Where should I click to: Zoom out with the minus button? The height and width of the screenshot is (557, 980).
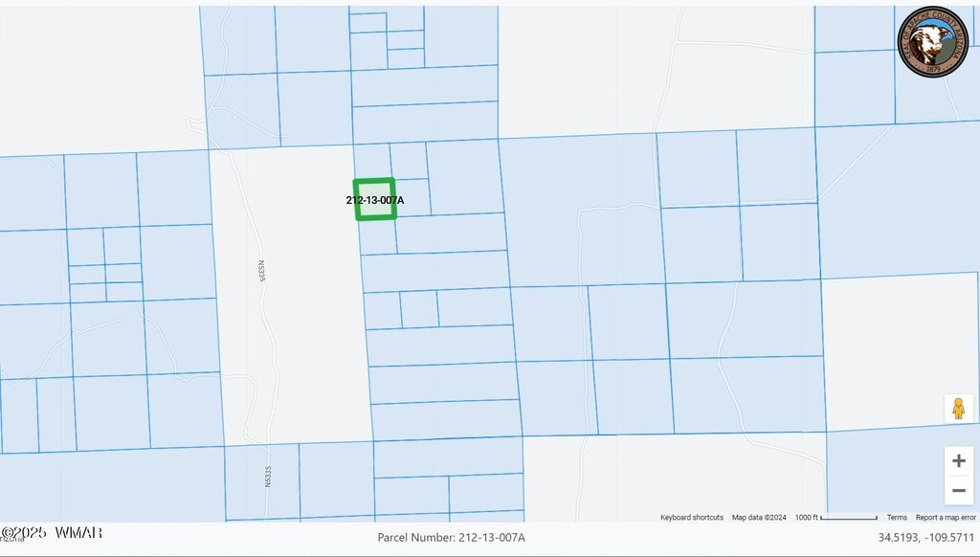958,492
